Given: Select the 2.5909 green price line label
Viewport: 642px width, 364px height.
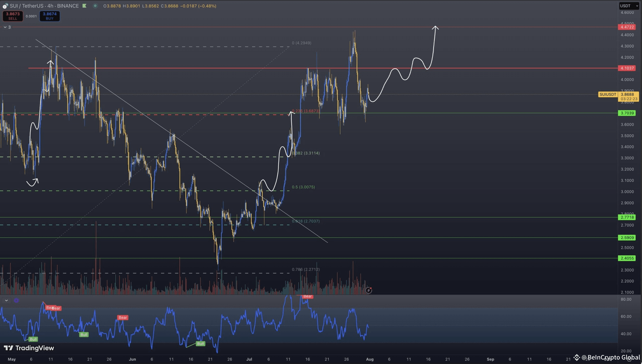Looking at the screenshot, I should click(627, 237).
